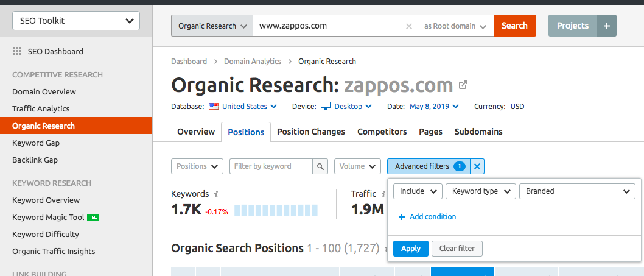The height and width of the screenshot is (276, 644).
Task: Click the Desktop monitor icon
Action: [326, 106]
